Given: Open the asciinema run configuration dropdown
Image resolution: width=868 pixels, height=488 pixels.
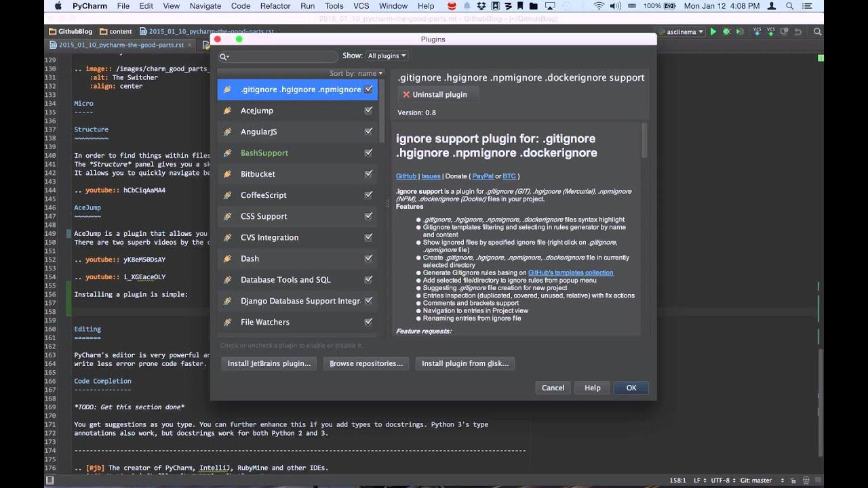Looking at the screenshot, I should tap(681, 32).
